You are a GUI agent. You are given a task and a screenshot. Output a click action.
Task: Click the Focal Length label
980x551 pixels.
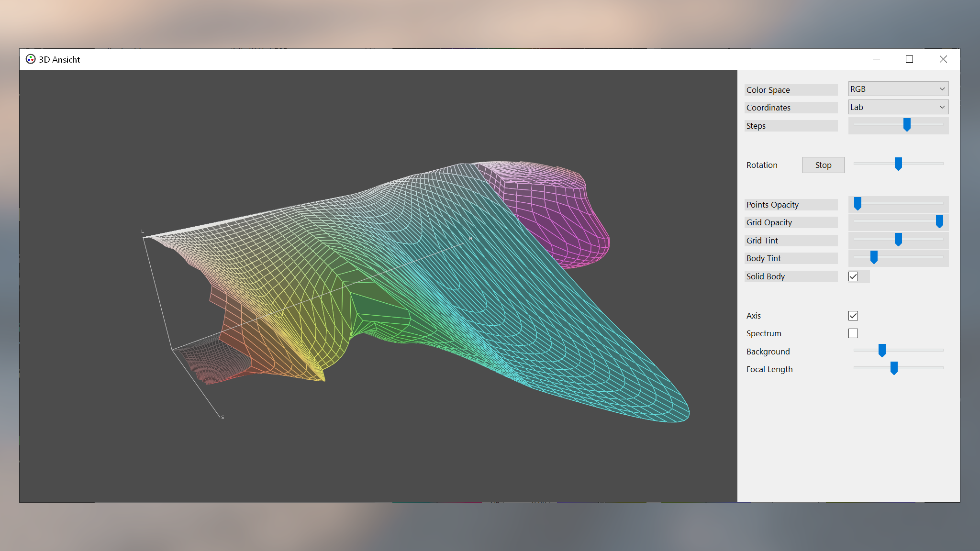pyautogui.click(x=769, y=369)
